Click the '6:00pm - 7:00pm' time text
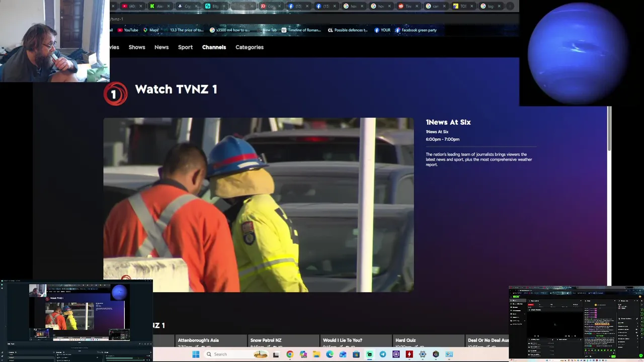Viewport: 644px width, 362px height. pos(443,139)
